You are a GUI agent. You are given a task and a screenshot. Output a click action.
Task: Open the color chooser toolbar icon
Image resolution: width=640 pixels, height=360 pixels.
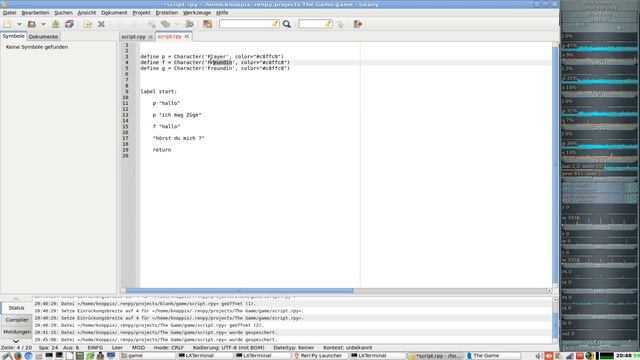pyautogui.click(x=207, y=24)
